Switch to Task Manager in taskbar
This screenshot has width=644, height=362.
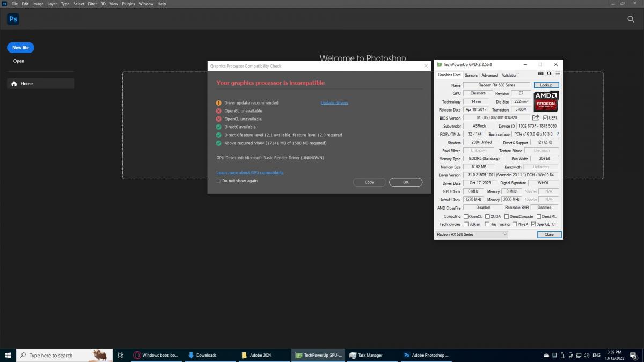pyautogui.click(x=372, y=355)
